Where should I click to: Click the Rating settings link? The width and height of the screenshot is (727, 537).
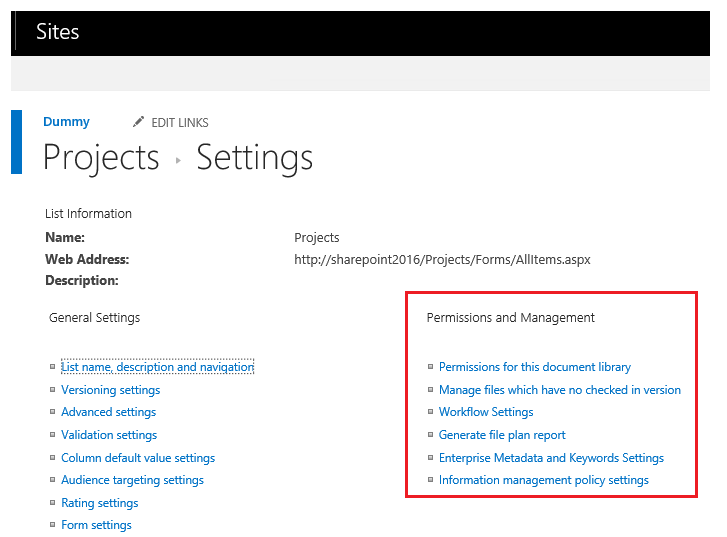pos(99,503)
